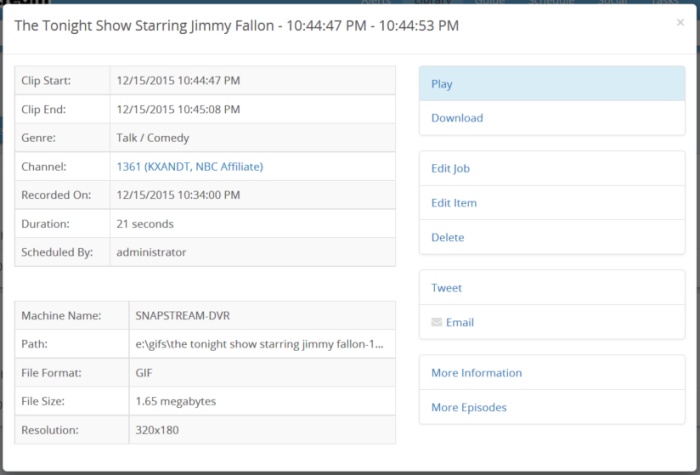Click Resolution value 320x180

[x=157, y=430]
